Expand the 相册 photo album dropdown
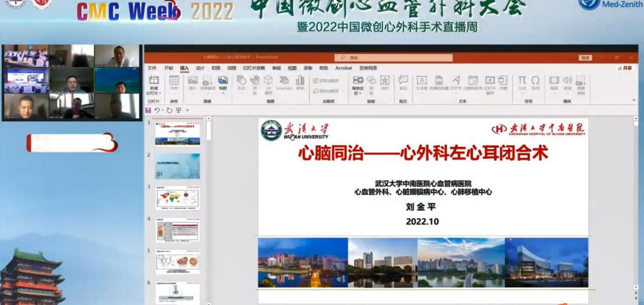Image resolution: width=644 pixels, height=305 pixels. pyautogui.click(x=223, y=88)
